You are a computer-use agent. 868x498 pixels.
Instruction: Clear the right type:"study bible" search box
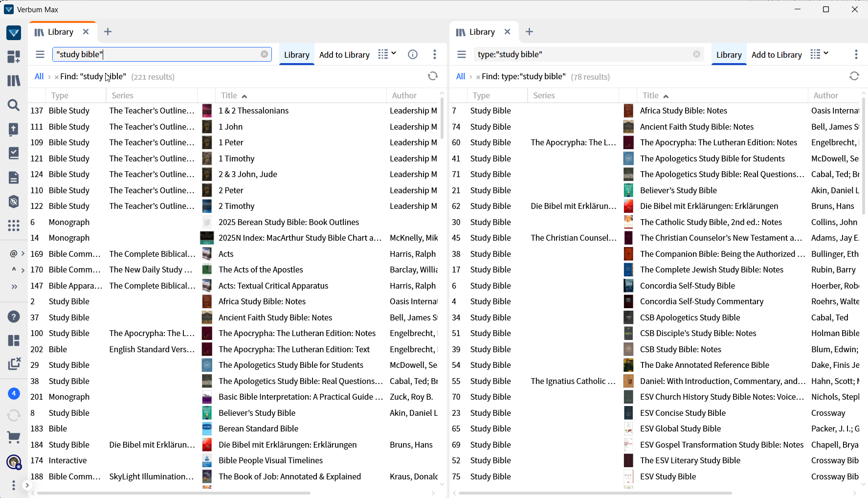[x=697, y=54]
